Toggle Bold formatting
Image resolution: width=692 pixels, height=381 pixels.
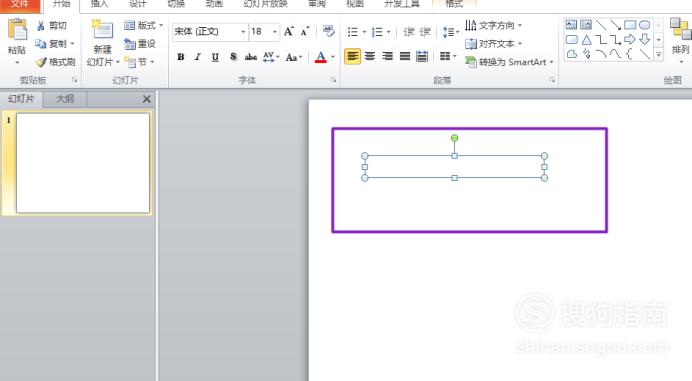coord(181,57)
